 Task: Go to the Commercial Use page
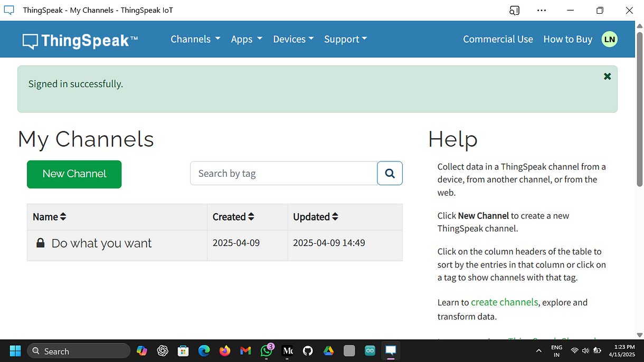click(x=498, y=39)
